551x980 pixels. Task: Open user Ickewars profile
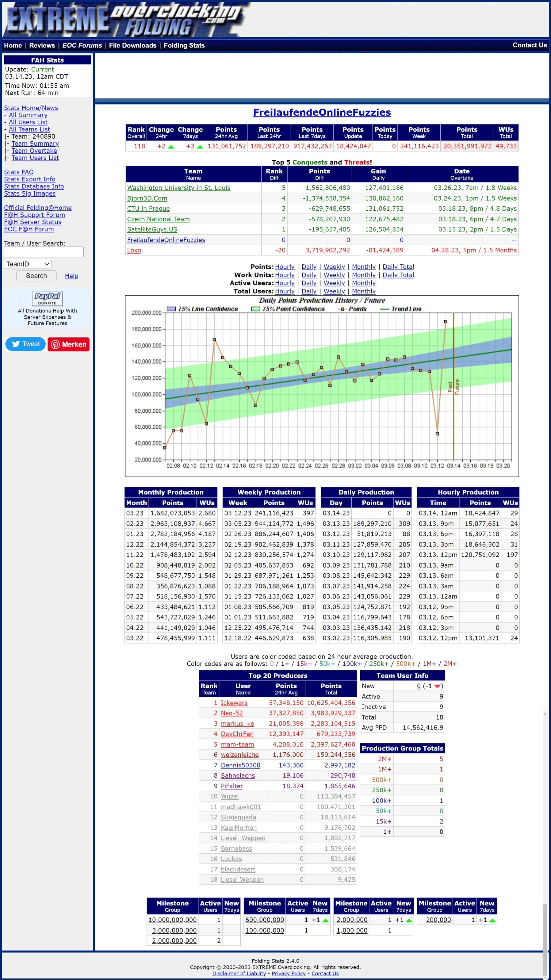234,703
